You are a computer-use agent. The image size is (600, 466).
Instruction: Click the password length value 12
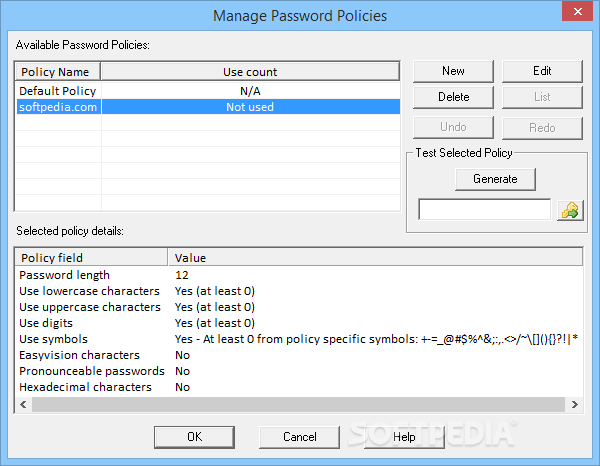pos(182,275)
